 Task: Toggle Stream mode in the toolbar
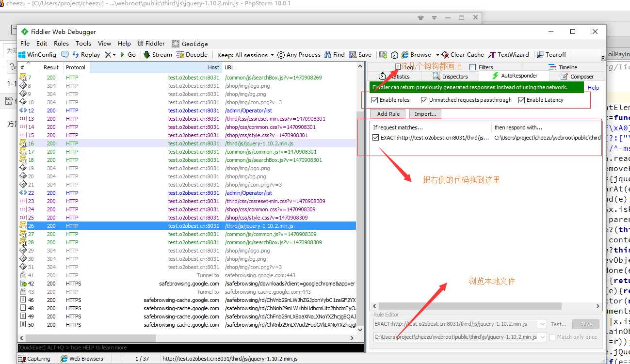[x=158, y=55]
